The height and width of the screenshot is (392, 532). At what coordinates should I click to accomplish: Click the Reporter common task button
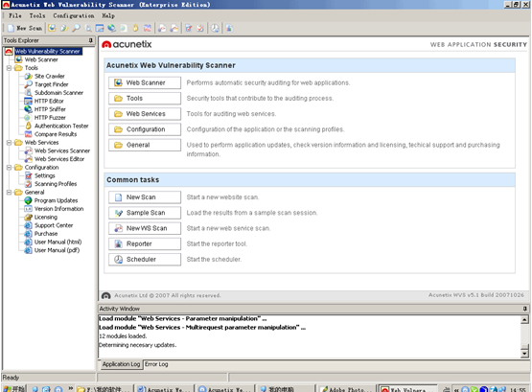point(145,243)
